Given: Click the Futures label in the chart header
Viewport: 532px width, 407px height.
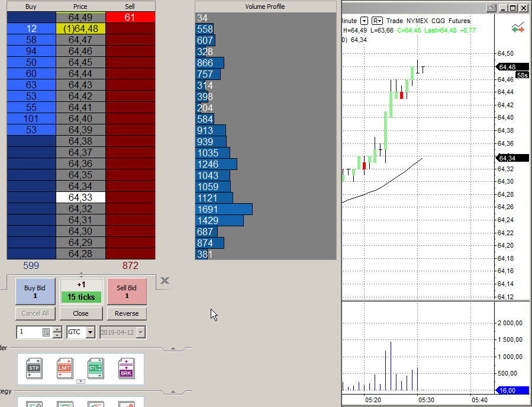Looking at the screenshot, I should coord(459,21).
